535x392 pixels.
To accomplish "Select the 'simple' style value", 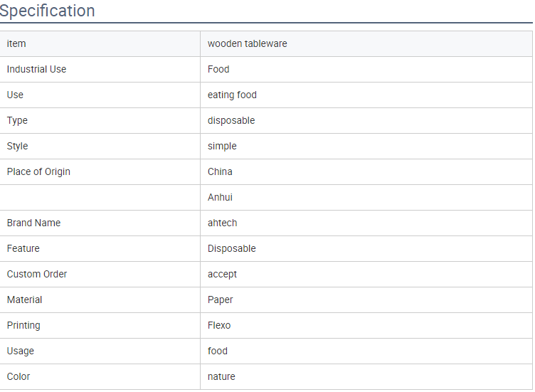I will [x=222, y=146].
